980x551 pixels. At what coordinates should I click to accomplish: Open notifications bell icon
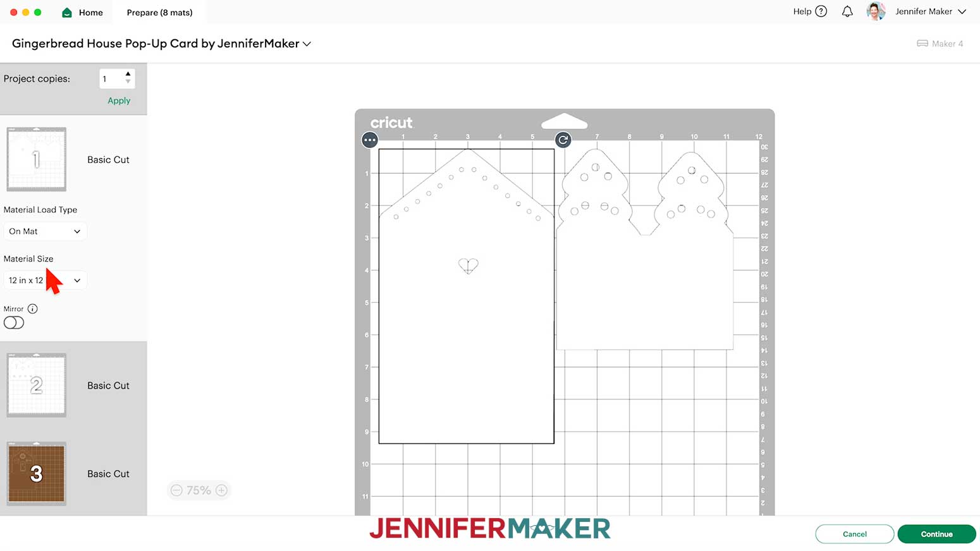click(x=847, y=11)
